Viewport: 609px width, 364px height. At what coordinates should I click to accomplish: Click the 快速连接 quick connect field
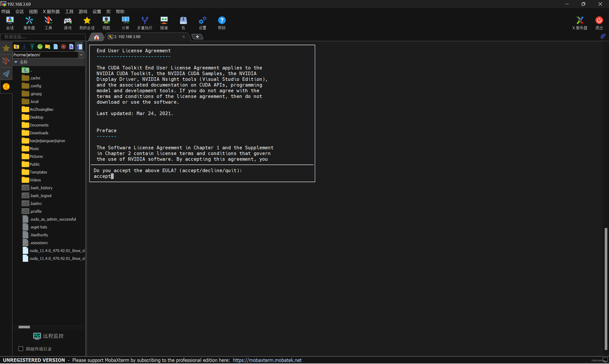43,37
